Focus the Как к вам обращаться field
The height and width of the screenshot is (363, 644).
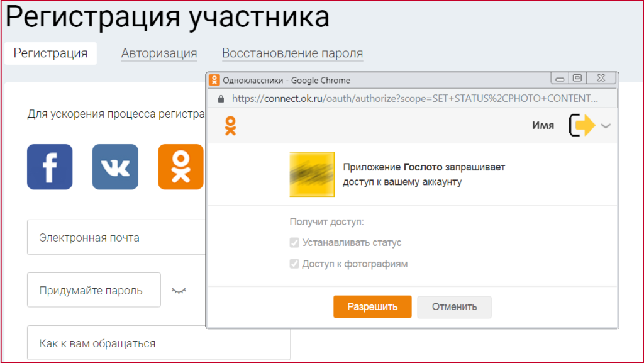point(158,343)
